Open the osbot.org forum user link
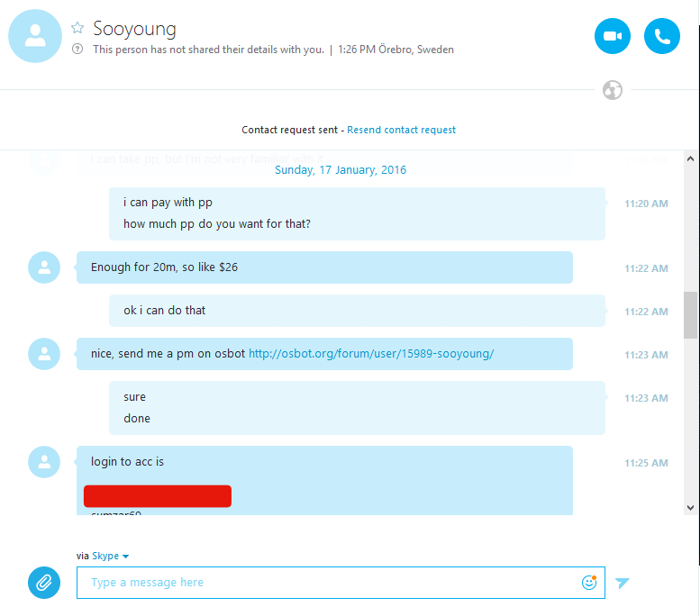The width and height of the screenshot is (700, 616). coord(371,354)
